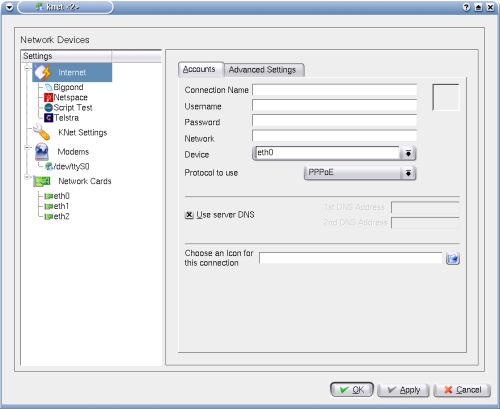Open the icon file browser button
The image size is (500, 409).
point(453,258)
